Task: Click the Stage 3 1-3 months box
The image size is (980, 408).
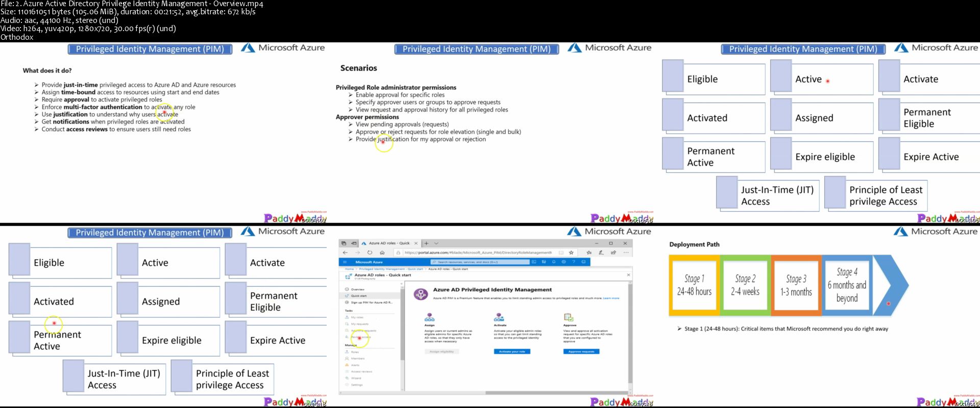Action: (x=796, y=286)
